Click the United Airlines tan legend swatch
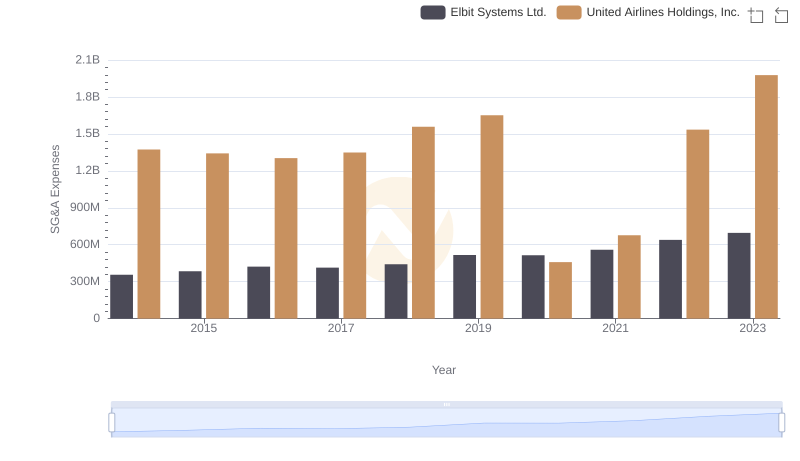 point(569,12)
